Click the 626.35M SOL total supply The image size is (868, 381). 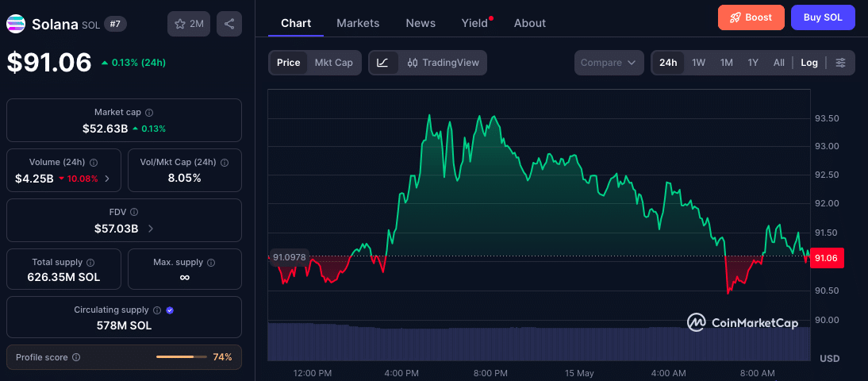pos(63,278)
